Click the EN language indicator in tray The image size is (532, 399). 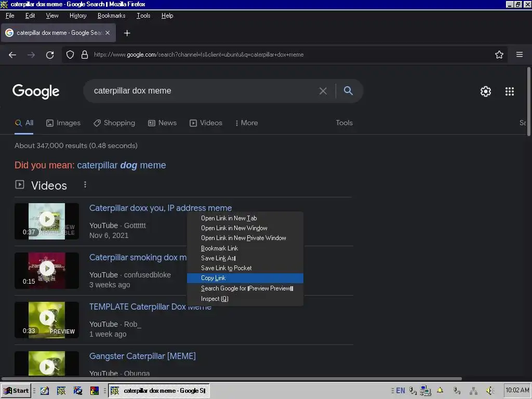coord(401,391)
